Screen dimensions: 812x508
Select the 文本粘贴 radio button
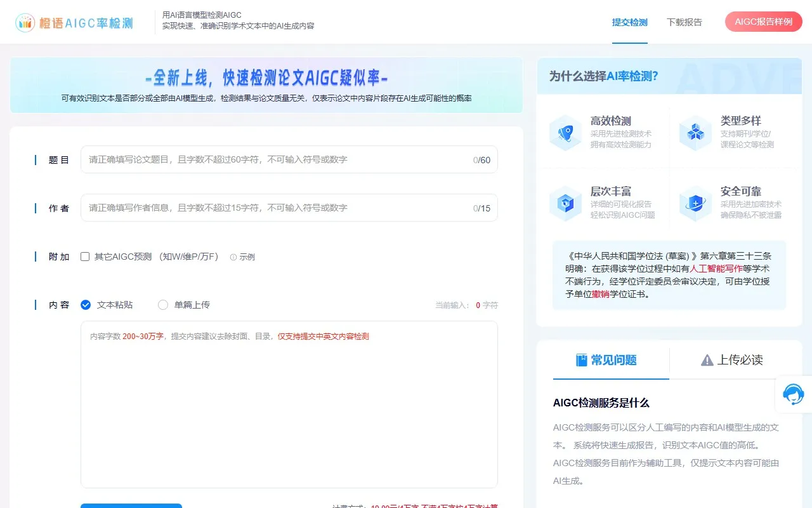[x=86, y=305]
